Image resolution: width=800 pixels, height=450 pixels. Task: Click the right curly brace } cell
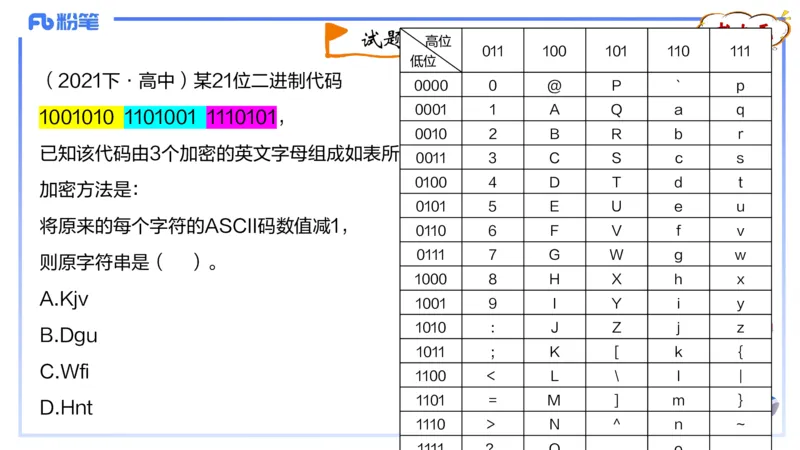740,400
